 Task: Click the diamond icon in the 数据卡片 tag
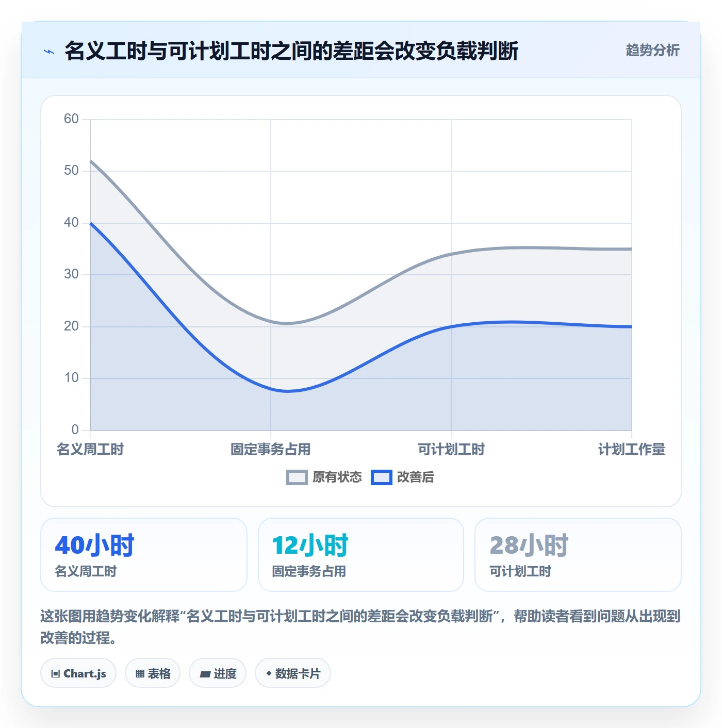269,673
